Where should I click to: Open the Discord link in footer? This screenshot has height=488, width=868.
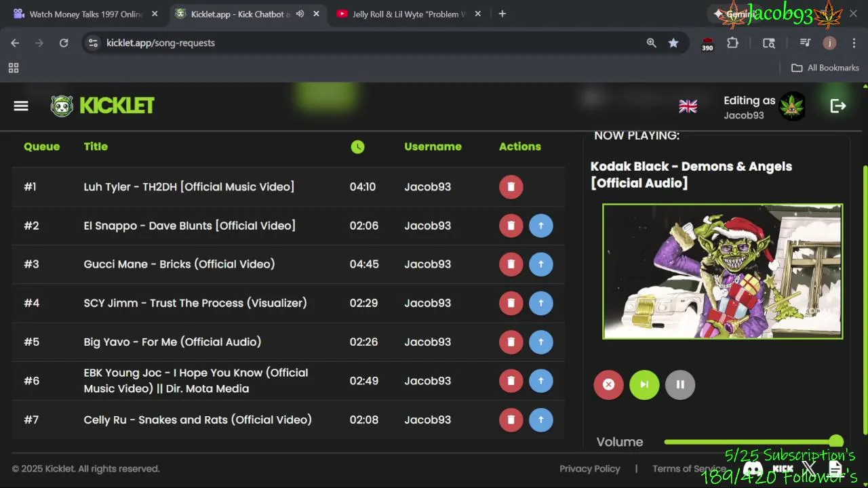point(753,468)
